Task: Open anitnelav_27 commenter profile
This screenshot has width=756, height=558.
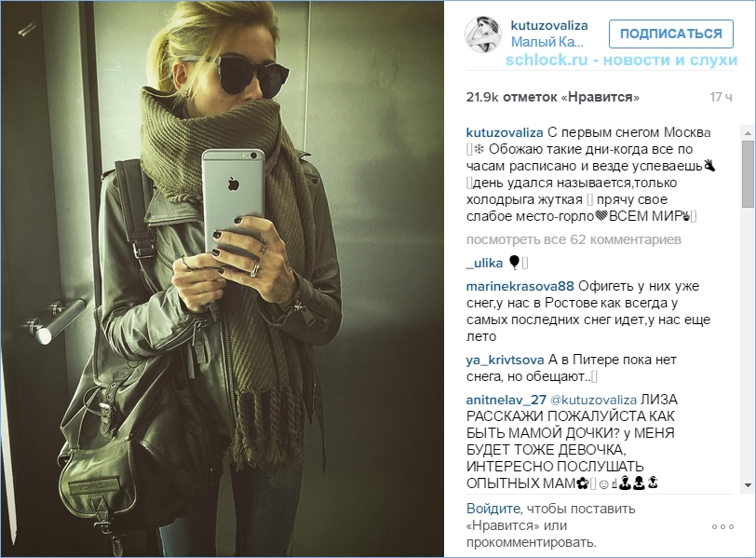Action: click(506, 401)
